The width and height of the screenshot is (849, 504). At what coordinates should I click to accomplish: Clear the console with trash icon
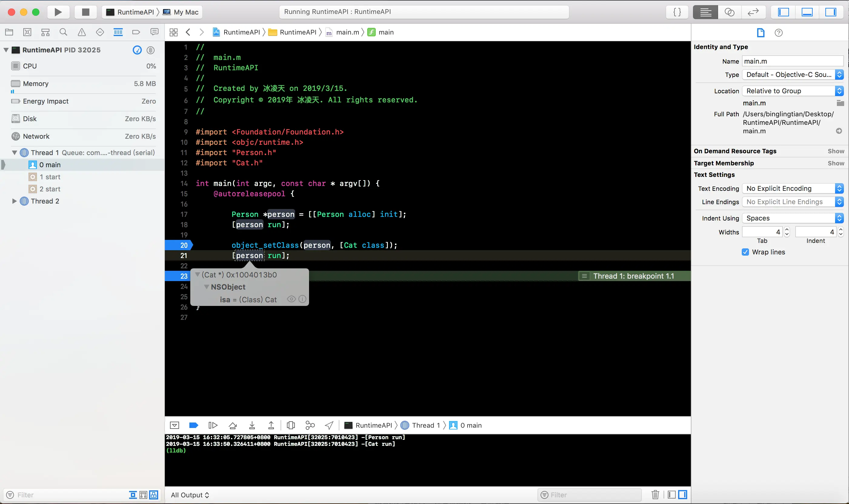655,495
